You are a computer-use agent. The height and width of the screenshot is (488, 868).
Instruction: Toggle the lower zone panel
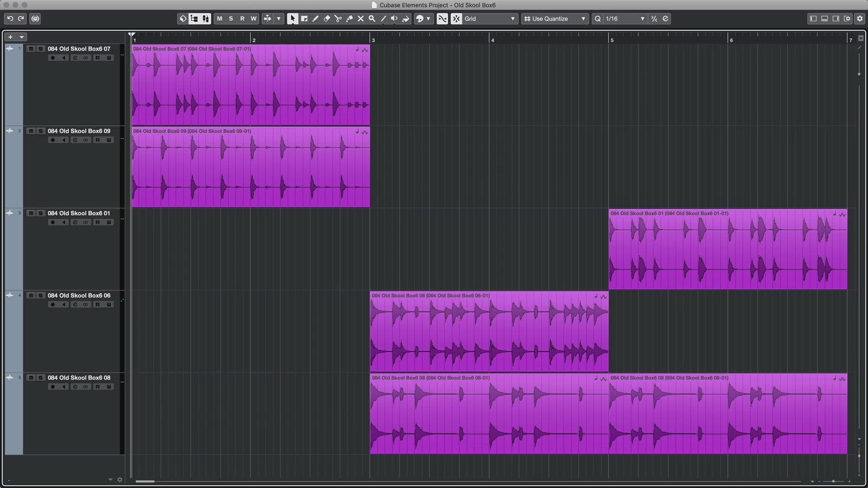825,19
